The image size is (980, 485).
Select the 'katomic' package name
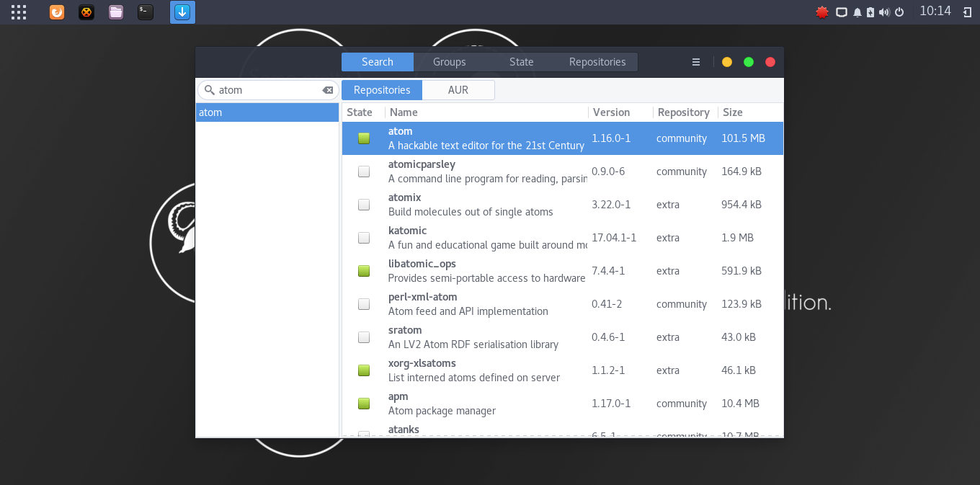click(407, 231)
